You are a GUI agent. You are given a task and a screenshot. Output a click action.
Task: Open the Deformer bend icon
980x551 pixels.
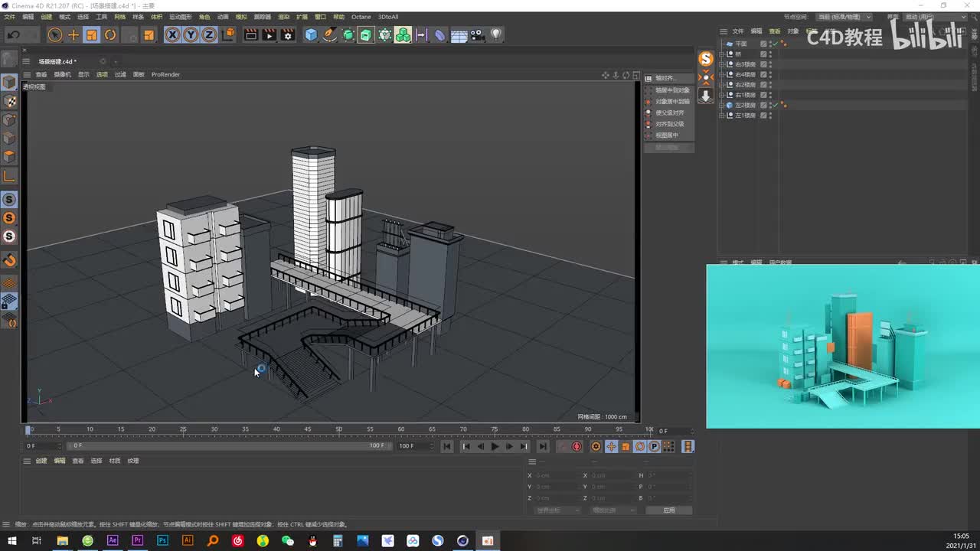[x=439, y=34]
